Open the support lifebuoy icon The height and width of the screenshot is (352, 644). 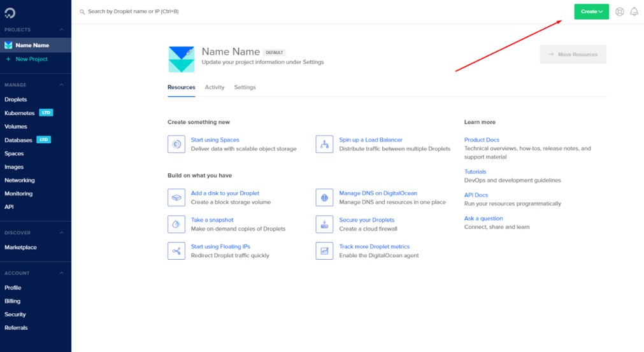tap(620, 12)
